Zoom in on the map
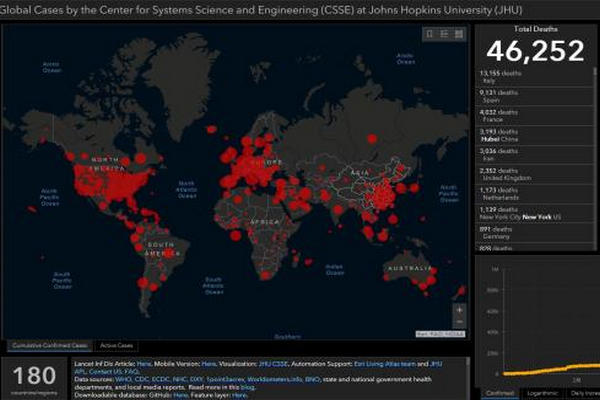The image size is (600, 400). (458, 309)
